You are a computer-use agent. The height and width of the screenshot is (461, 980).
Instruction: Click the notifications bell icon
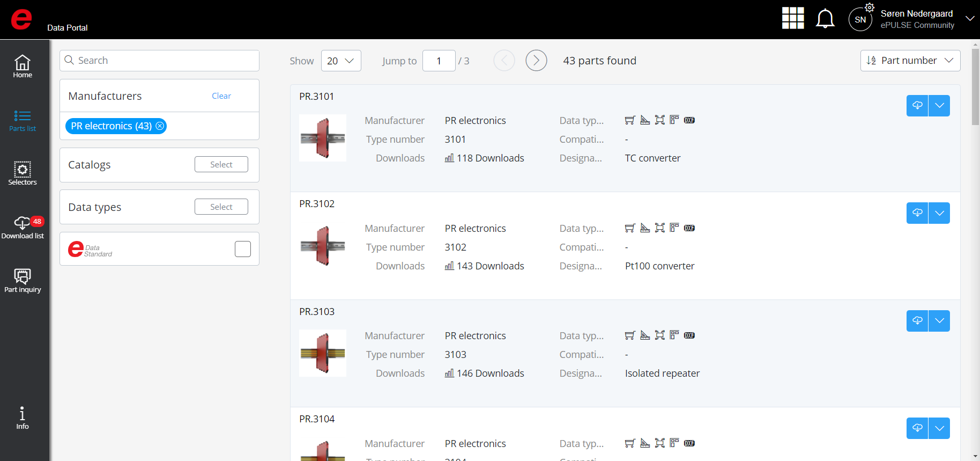pyautogui.click(x=825, y=19)
